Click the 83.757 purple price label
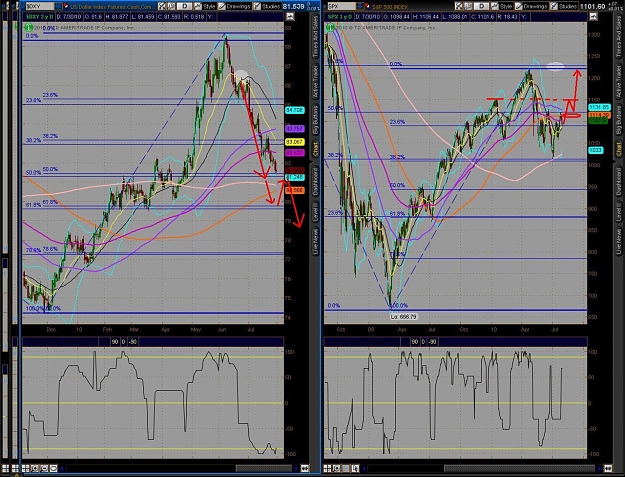 295,129
